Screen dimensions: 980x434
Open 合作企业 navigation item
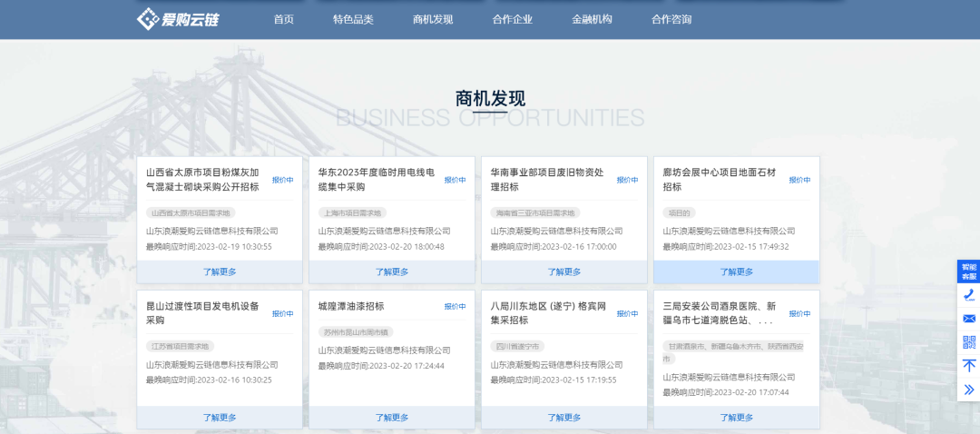(513, 19)
